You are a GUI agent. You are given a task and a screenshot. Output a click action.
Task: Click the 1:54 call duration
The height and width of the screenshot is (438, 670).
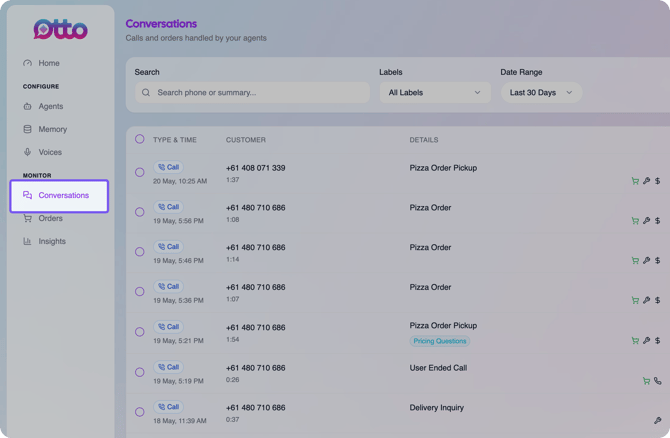click(232, 340)
